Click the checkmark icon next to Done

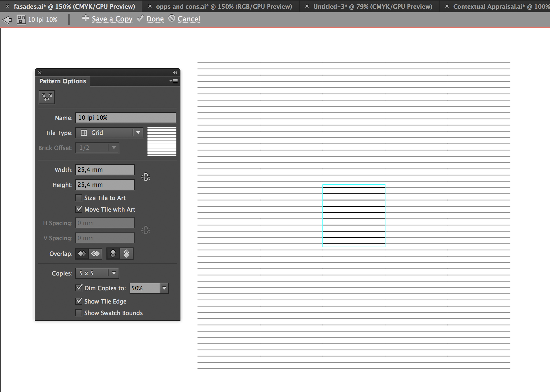click(140, 18)
